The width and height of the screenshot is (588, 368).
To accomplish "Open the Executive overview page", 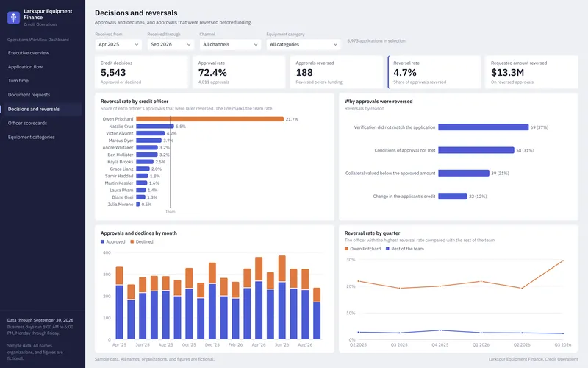I will pos(29,53).
